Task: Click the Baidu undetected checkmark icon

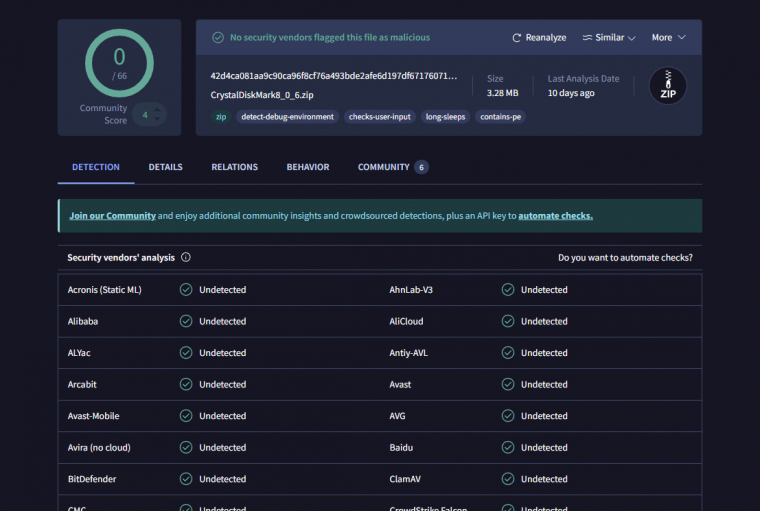Action: 508,448
